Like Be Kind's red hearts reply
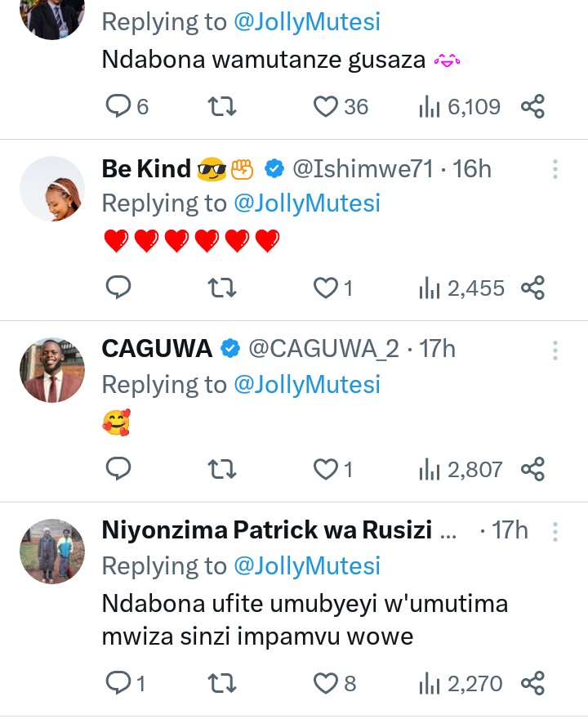The width and height of the screenshot is (588, 728). (327, 288)
